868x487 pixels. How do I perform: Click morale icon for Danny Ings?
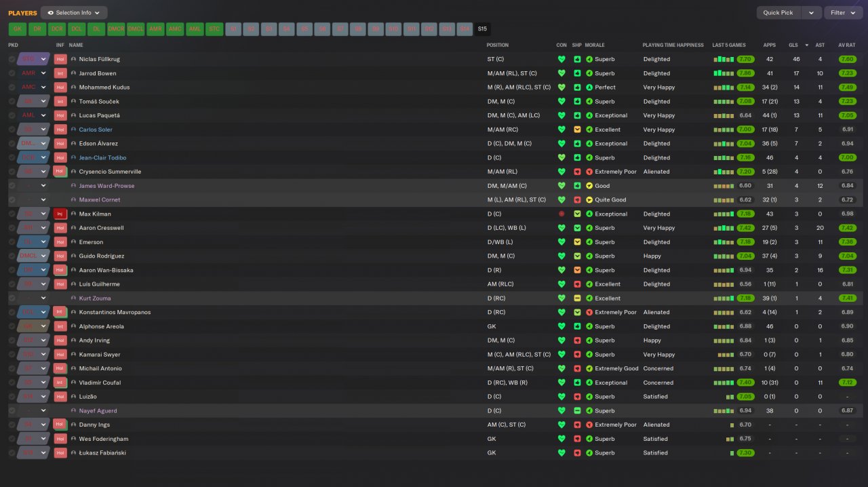coord(589,425)
